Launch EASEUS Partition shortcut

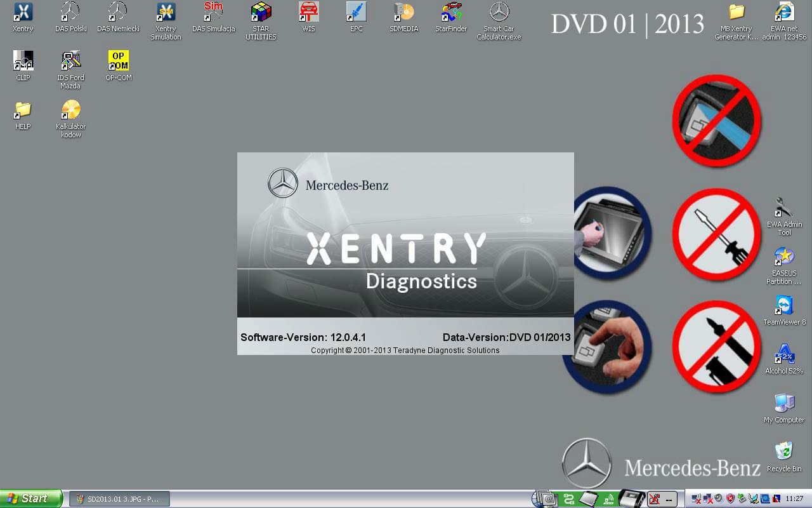(785, 265)
